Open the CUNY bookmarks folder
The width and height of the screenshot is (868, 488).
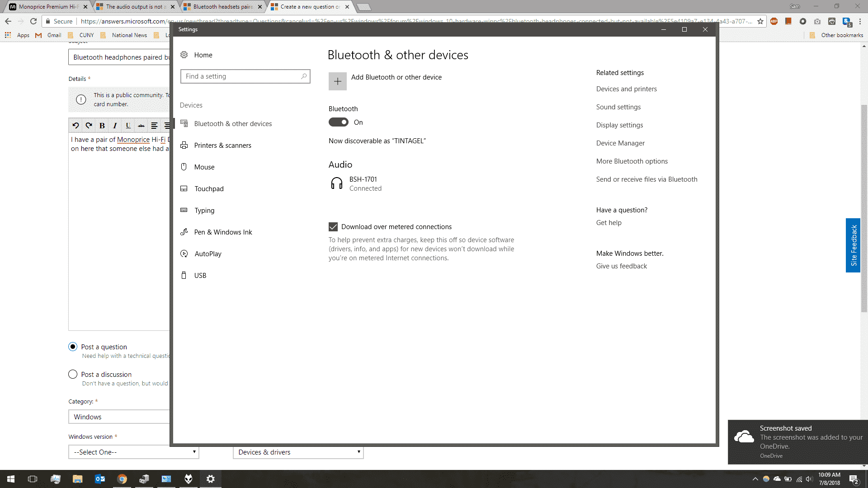pyautogui.click(x=81, y=35)
